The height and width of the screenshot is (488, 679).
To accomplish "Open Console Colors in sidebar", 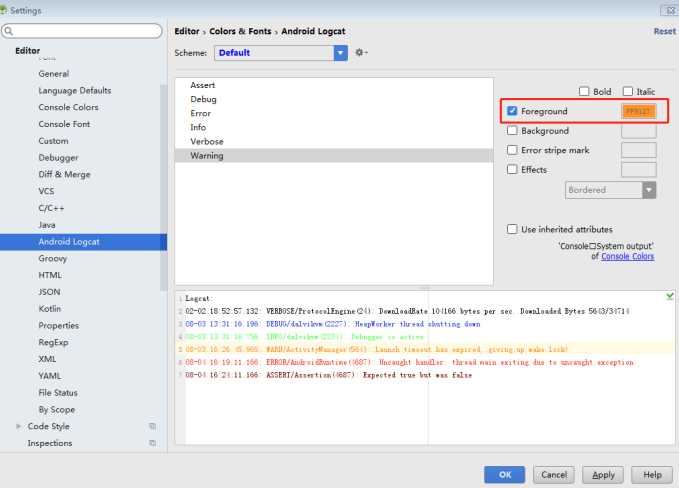I will tap(68, 107).
